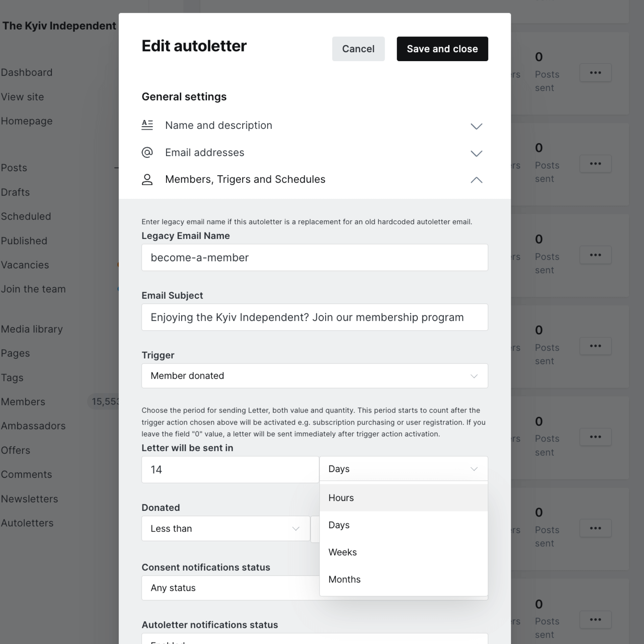Open the Trigger dropdown

click(314, 376)
